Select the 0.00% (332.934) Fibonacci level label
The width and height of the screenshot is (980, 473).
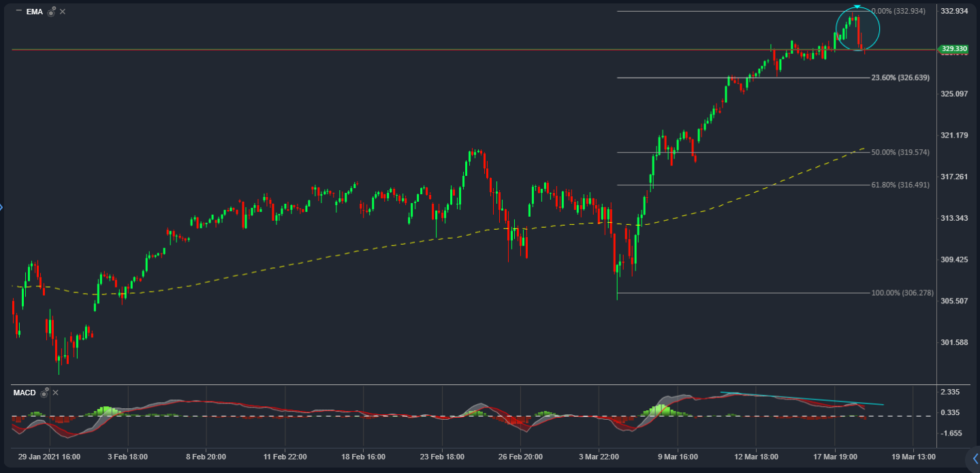898,11
